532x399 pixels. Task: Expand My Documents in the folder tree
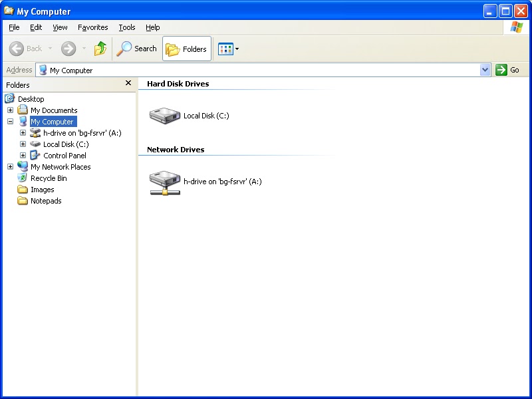[10, 110]
